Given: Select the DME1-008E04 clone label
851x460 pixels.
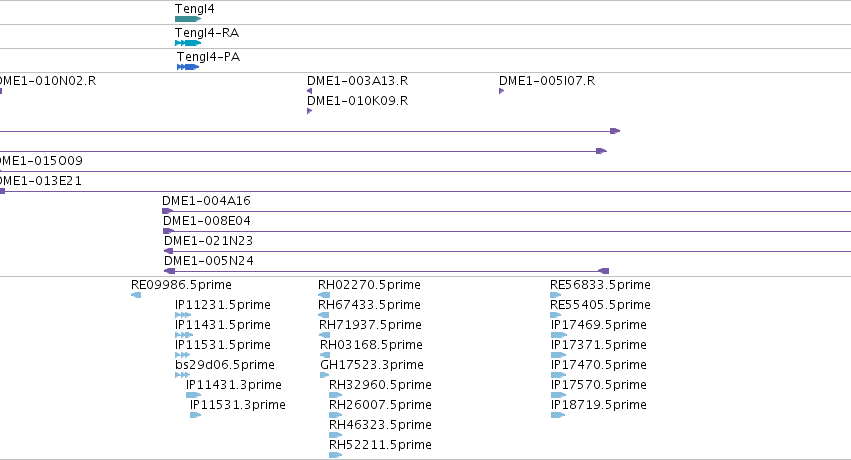Looking at the screenshot, I should tap(207, 221).
